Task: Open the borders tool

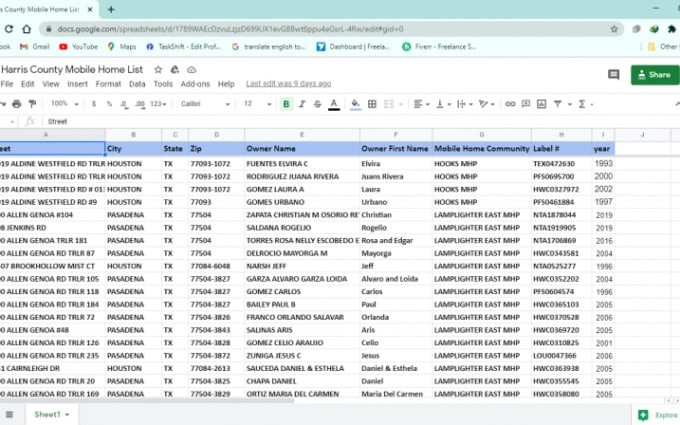Action: pyautogui.click(x=372, y=104)
